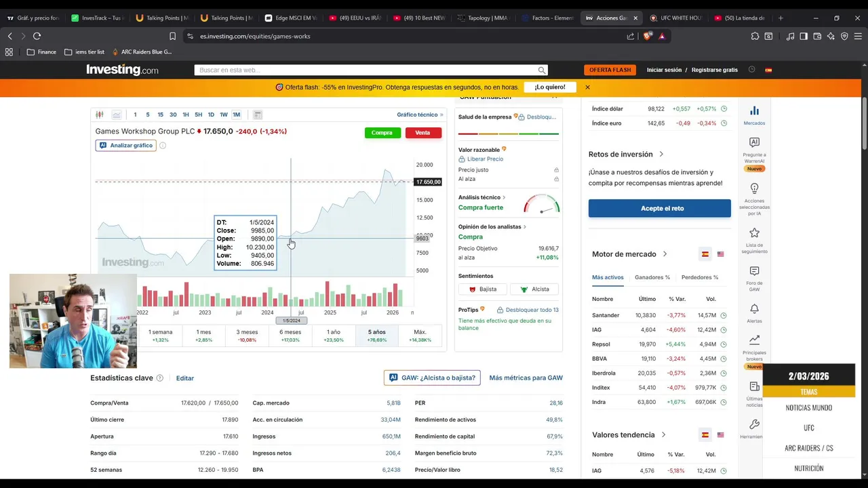The image size is (868, 488).
Task: Click ¡Lo quiero! promo button
Action: click(x=549, y=87)
